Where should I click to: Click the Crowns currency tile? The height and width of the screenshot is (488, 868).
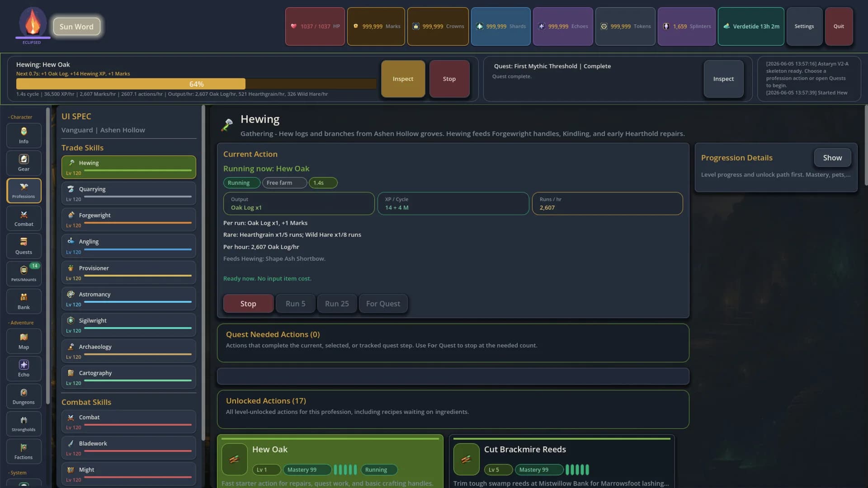click(x=438, y=26)
